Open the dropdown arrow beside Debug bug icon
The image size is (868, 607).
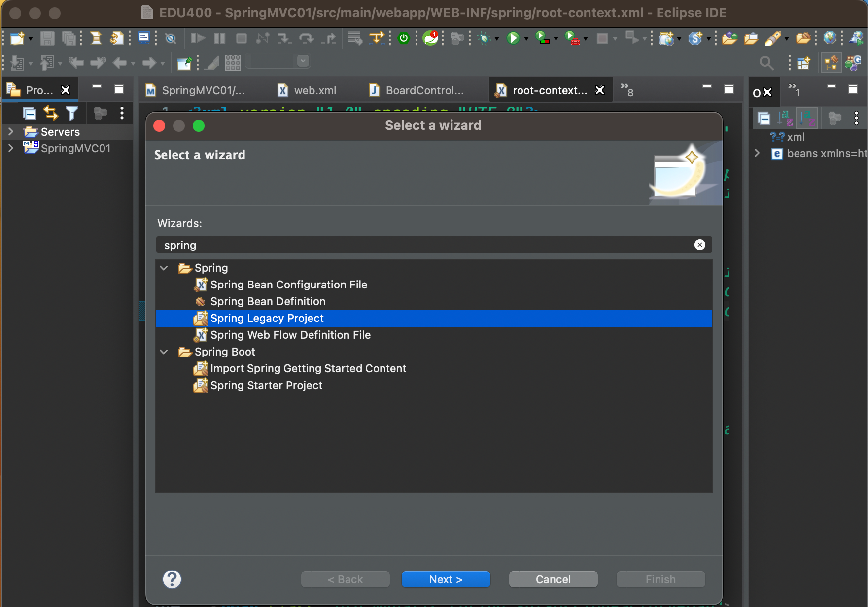pos(497,38)
